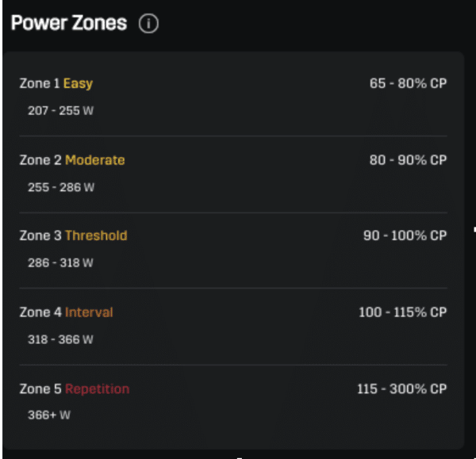476x459 pixels.
Task: Click the 100 - 115% CP value
Action: point(402,312)
